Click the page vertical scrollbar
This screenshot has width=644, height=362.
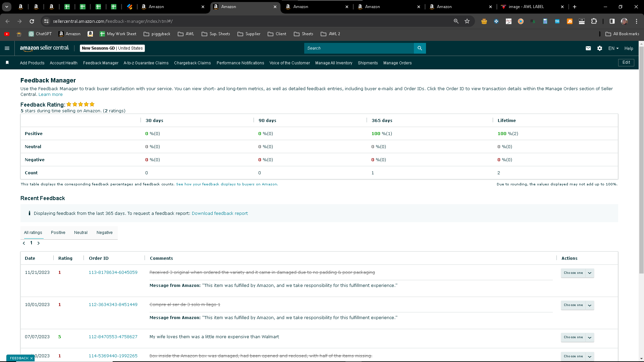(641, 159)
